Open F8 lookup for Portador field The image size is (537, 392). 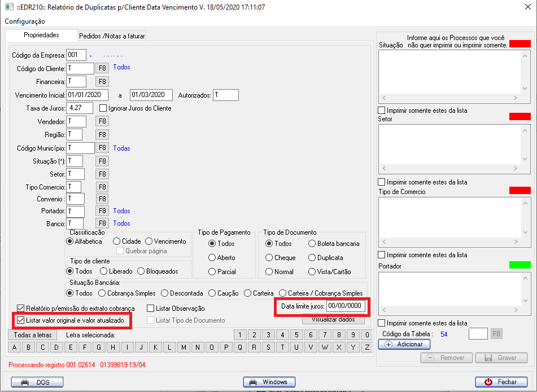pyautogui.click(x=102, y=211)
